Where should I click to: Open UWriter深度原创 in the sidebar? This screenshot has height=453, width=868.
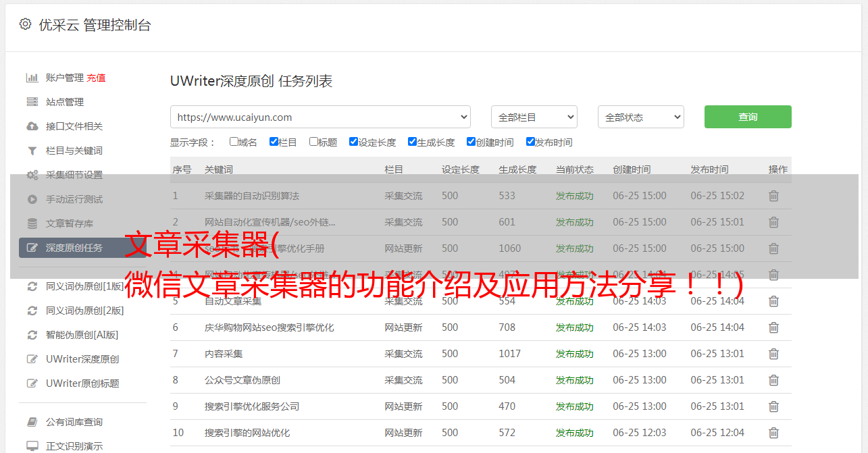point(82,359)
